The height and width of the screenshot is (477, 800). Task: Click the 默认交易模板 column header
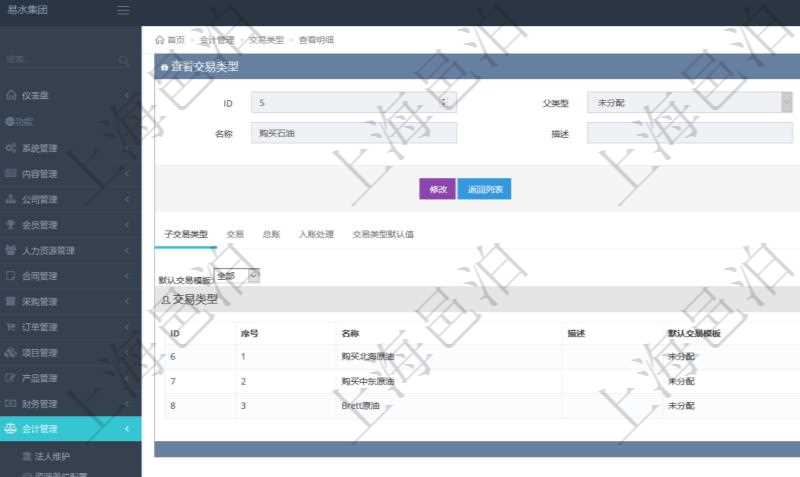pos(694,333)
